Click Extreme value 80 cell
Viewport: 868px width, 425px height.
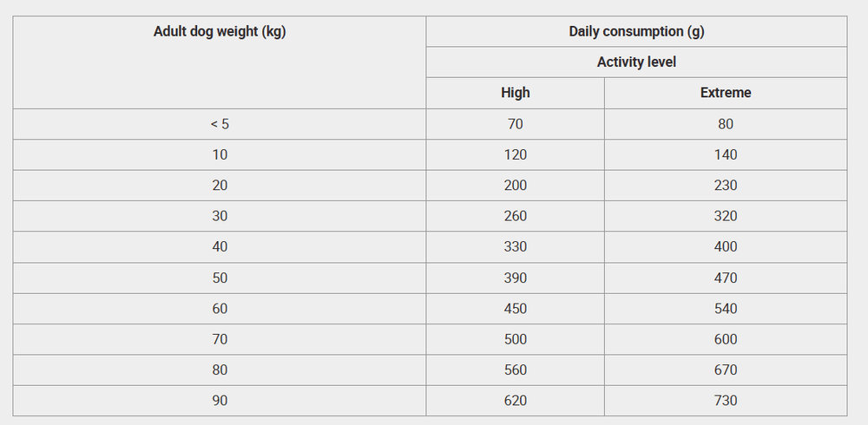(x=726, y=124)
